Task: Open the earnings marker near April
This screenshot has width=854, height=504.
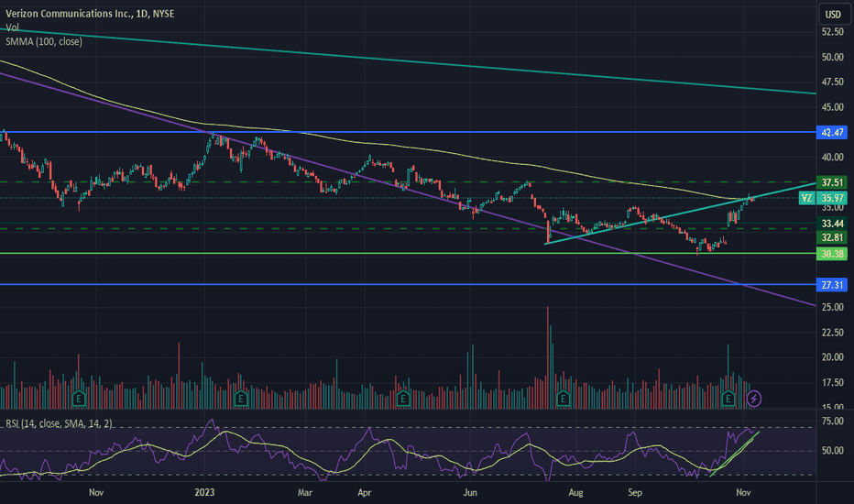Action: (x=403, y=399)
